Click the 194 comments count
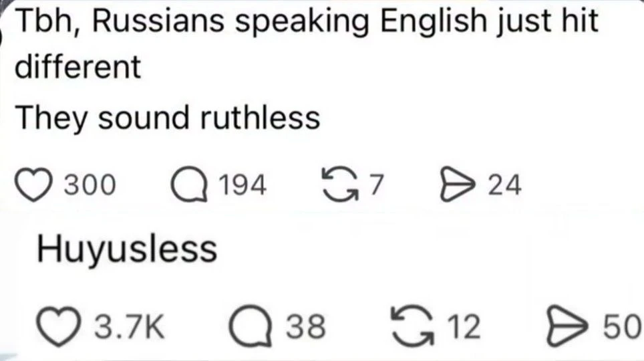This screenshot has height=361, width=644. point(243,185)
